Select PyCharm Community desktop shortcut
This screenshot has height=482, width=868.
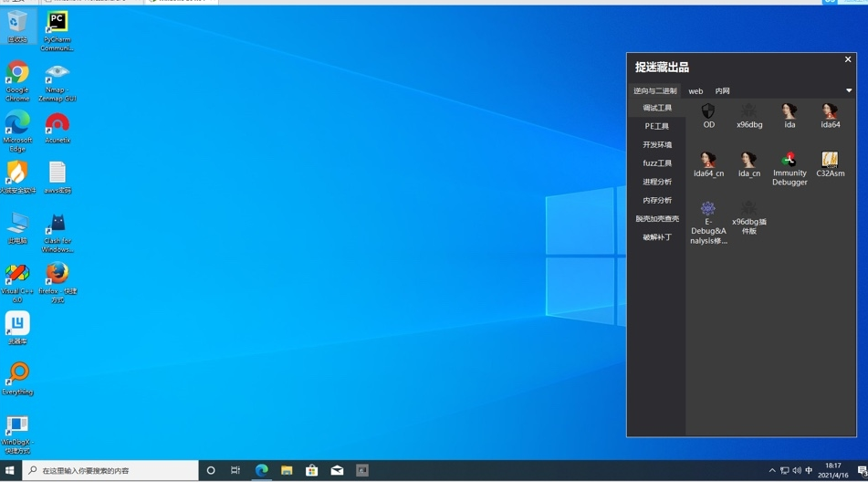[57, 31]
